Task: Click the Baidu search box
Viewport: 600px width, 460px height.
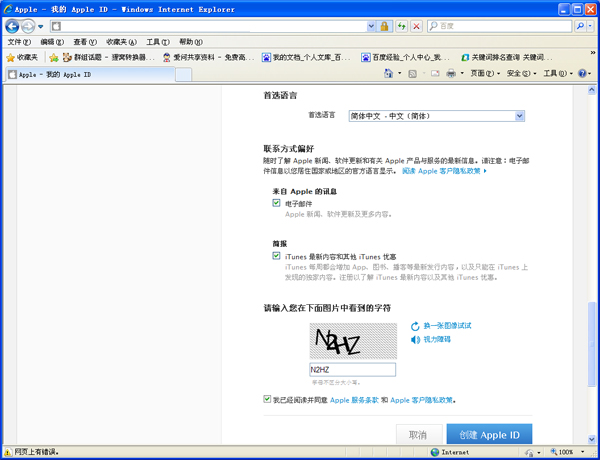Action: 499,26
